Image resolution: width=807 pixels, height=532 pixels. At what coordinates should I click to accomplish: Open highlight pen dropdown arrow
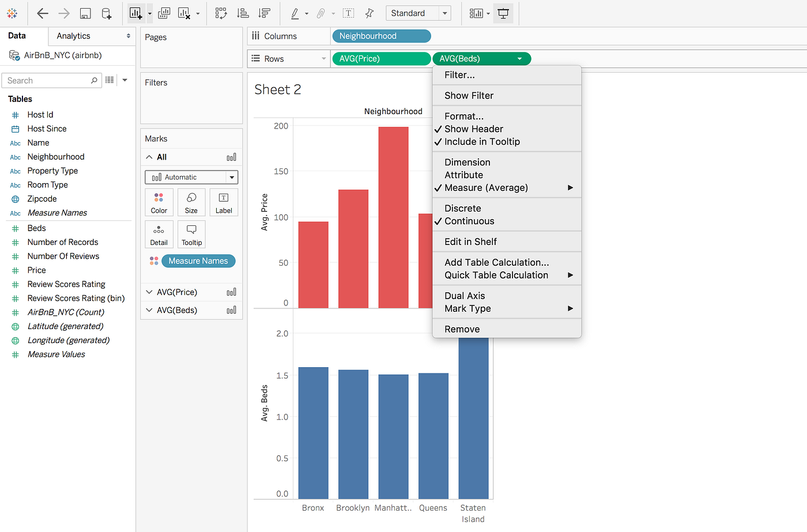click(307, 13)
